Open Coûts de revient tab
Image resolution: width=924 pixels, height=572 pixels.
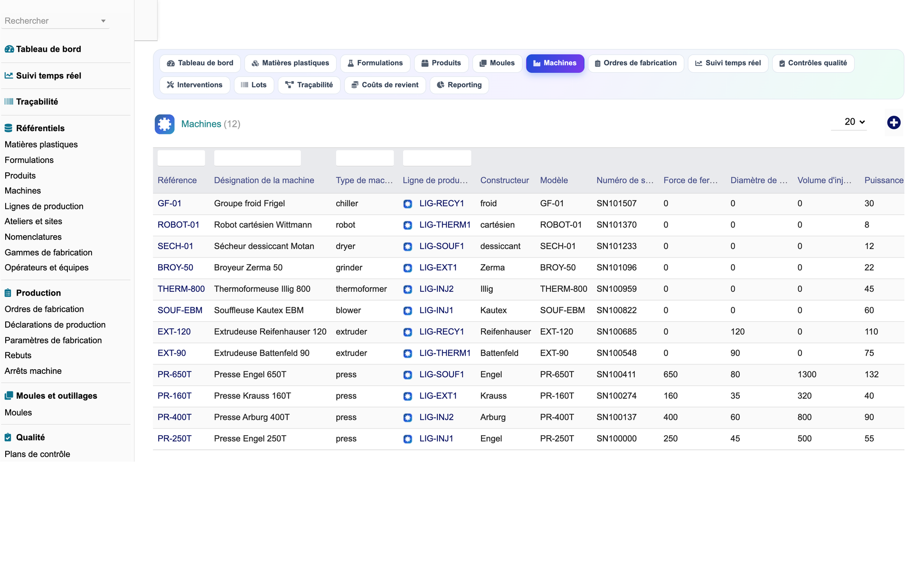(x=385, y=85)
